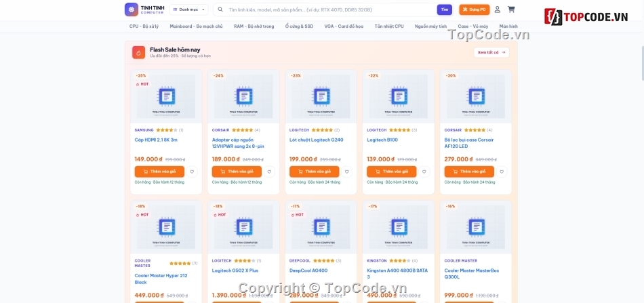Open Kingston A400 product thumbnail
The height and width of the screenshot is (303, 644).
(x=399, y=227)
